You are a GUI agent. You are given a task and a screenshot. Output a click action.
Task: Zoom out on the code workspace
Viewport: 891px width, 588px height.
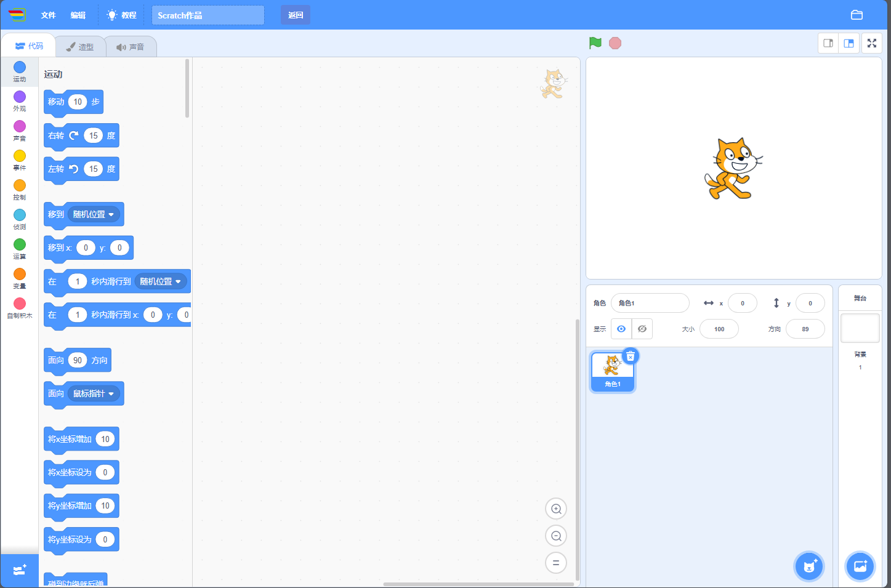556,536
